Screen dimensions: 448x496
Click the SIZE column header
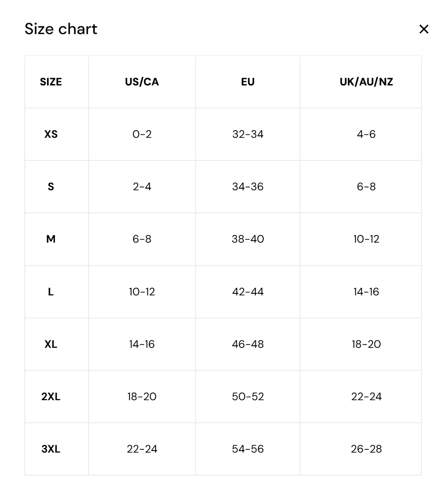point(51,82)
